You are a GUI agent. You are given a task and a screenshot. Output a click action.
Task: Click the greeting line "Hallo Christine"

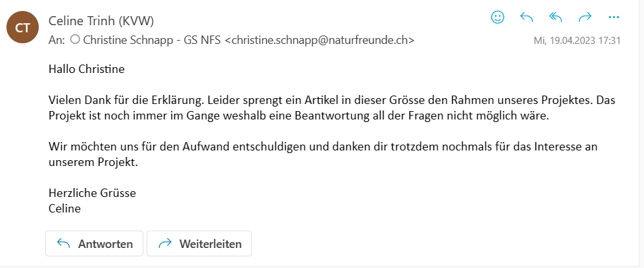(87, 68)
